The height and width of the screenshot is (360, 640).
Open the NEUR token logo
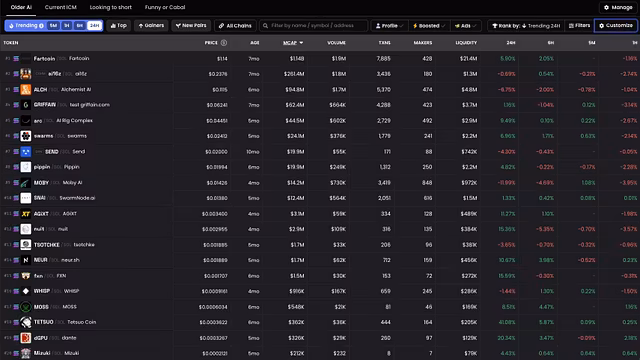26,260
